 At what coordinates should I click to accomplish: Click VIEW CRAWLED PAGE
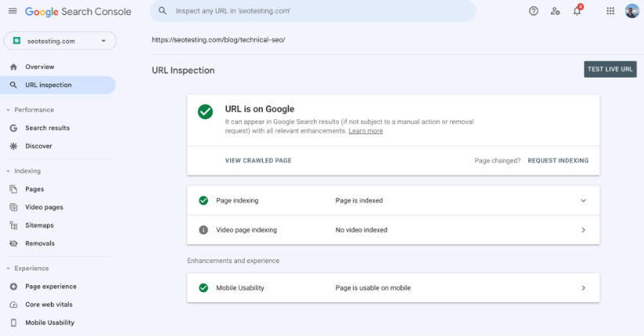coord(258,161)
